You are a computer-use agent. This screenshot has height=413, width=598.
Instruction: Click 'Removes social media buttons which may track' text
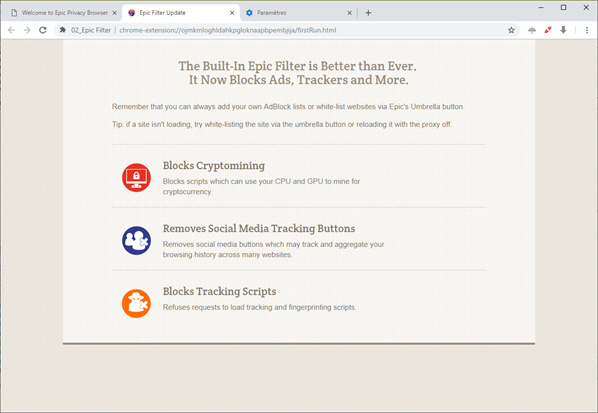(x=273, y=249)
